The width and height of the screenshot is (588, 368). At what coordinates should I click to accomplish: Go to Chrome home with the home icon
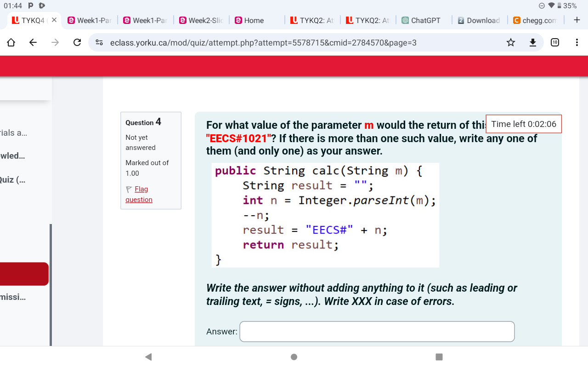click(x=11, y=42)
